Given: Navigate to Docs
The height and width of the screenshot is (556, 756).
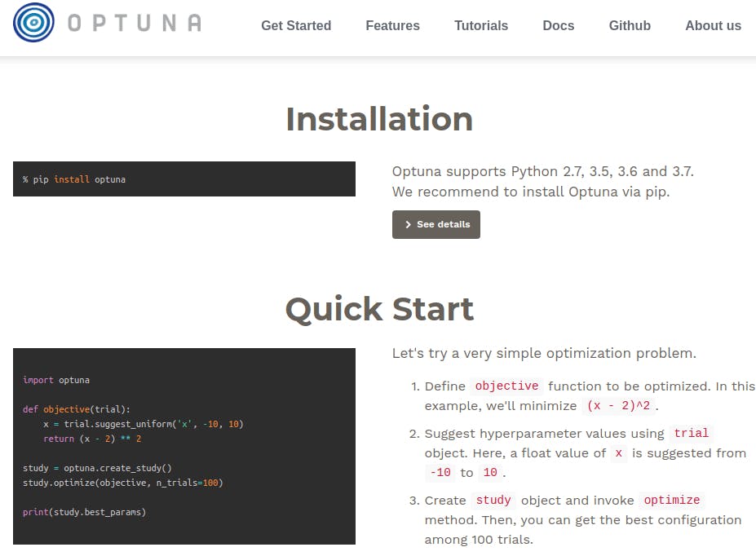Looking at the screenshot, I should click(x=559, y=26).
